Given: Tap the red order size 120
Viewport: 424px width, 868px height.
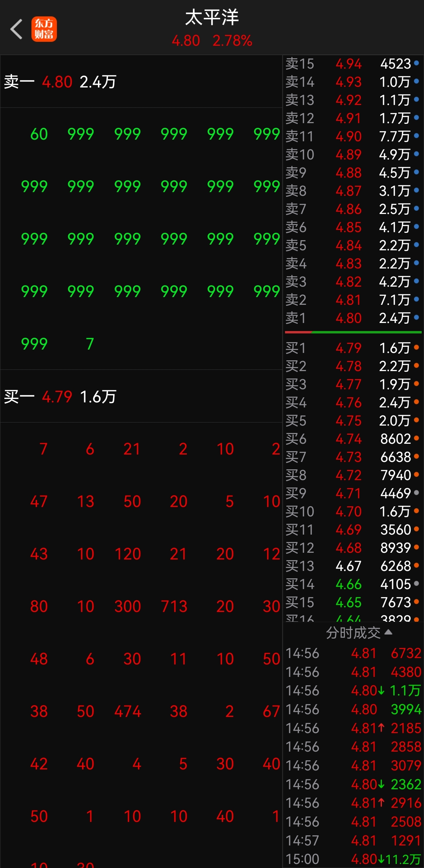Looking at the screenshot, I should tap(128, 554).
